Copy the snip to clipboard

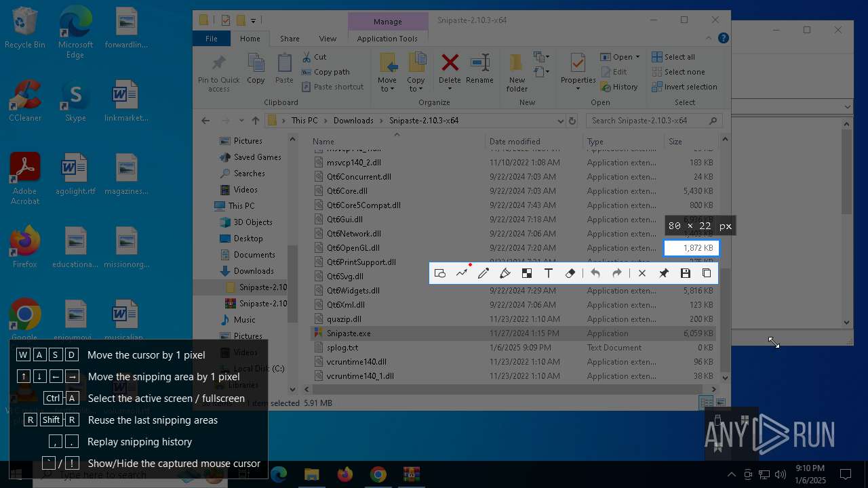click(x=707, y=273)
